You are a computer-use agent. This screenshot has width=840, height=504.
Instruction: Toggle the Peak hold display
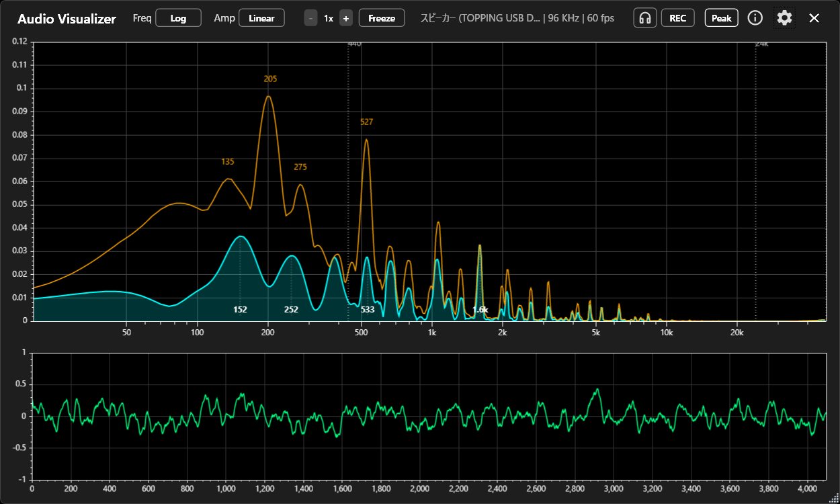(x=721, y=18)
